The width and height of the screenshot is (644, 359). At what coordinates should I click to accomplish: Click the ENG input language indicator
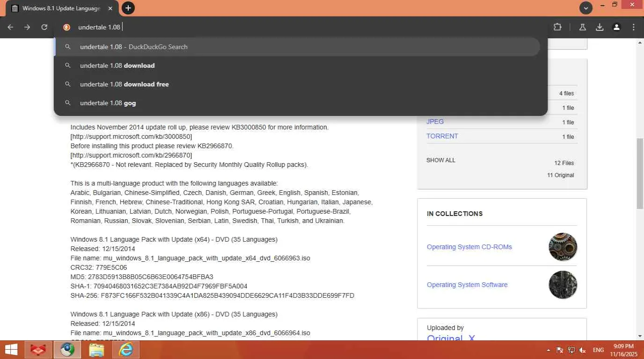(x=598, y=350)
